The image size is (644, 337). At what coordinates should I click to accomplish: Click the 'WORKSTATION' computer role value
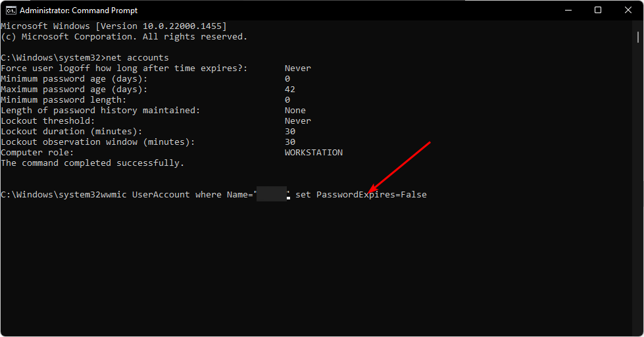click(313, 153)
